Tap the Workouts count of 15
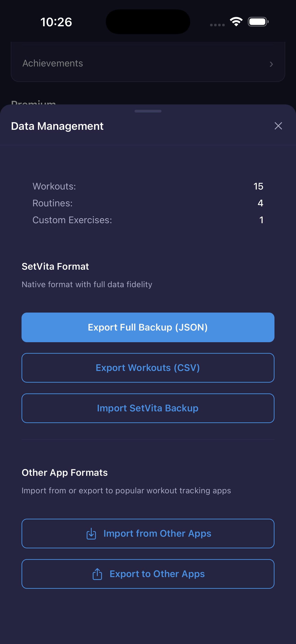 tap(258, 186)
